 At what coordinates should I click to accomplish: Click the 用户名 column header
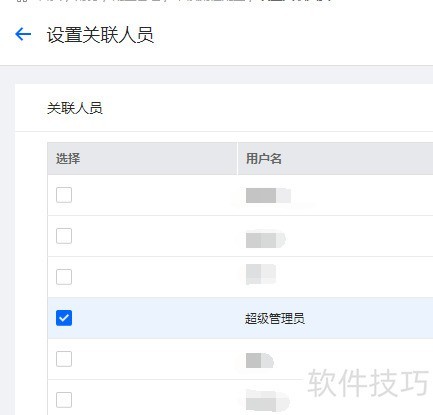click(264, 159)
